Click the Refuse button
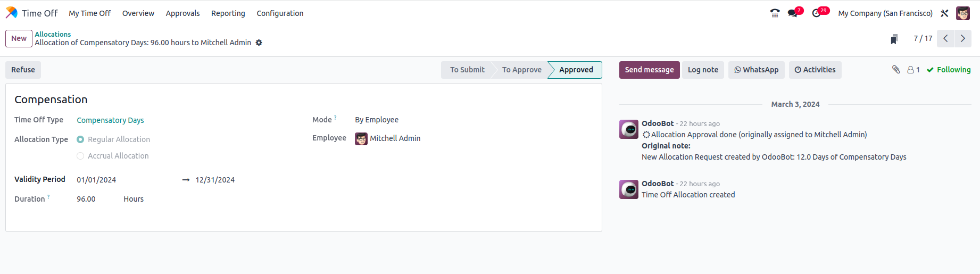 click(23, 70)
